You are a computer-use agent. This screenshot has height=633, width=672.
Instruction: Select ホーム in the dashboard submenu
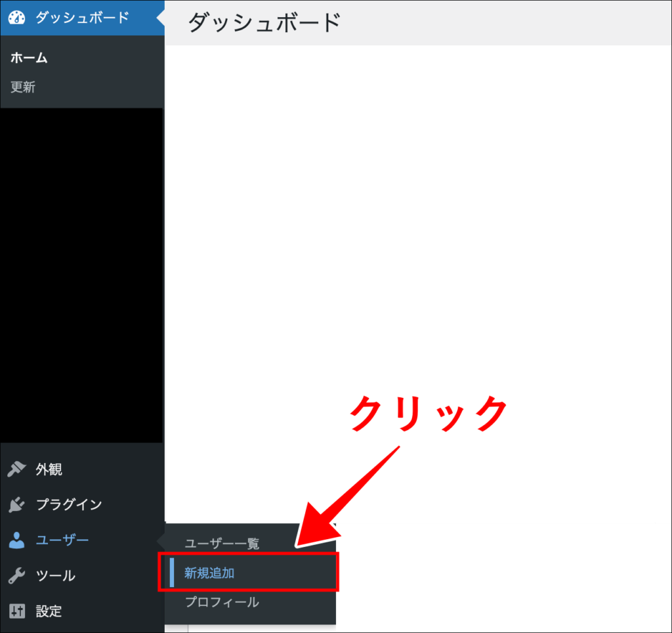(29, 58)
